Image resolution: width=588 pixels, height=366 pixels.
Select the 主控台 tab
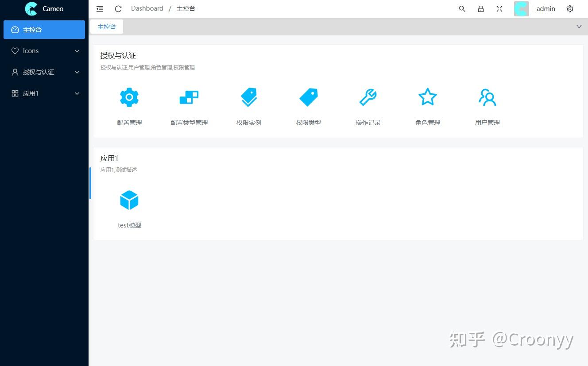(x=106, y=27)
